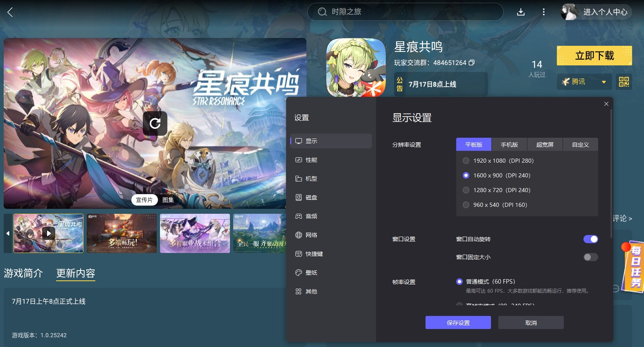644x347 pixels.
Task: Open the 每日任务 daily task badge
Action: 633,266
